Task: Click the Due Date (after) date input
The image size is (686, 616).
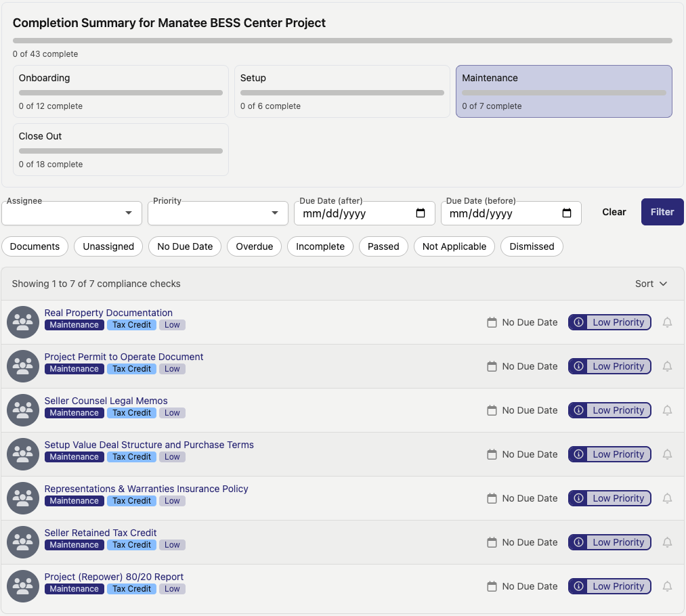Action: [364, 213]
